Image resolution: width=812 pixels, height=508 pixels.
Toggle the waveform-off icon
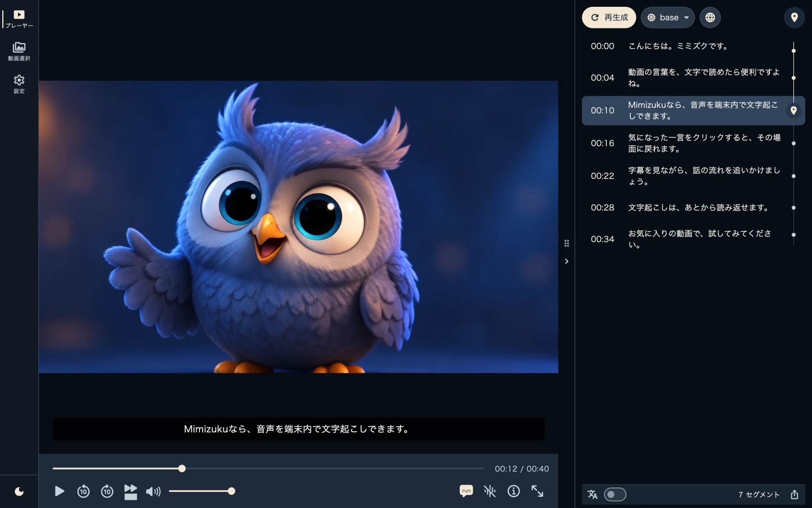pyautogui.click(x=490, y=491)
